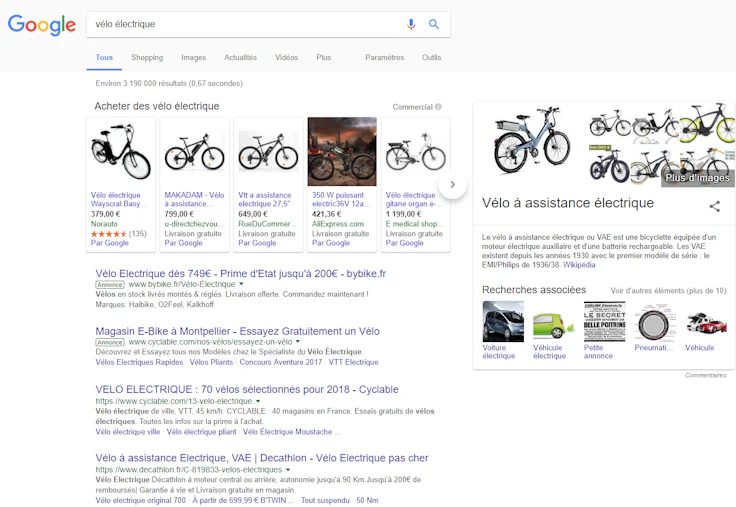
Task: Click the blue search magnifier icon
Action: (x=434, y=24)
